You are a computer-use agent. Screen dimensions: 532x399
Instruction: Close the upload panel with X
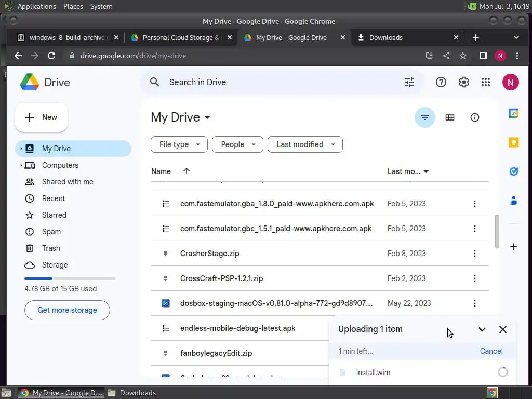coord(502,329)
